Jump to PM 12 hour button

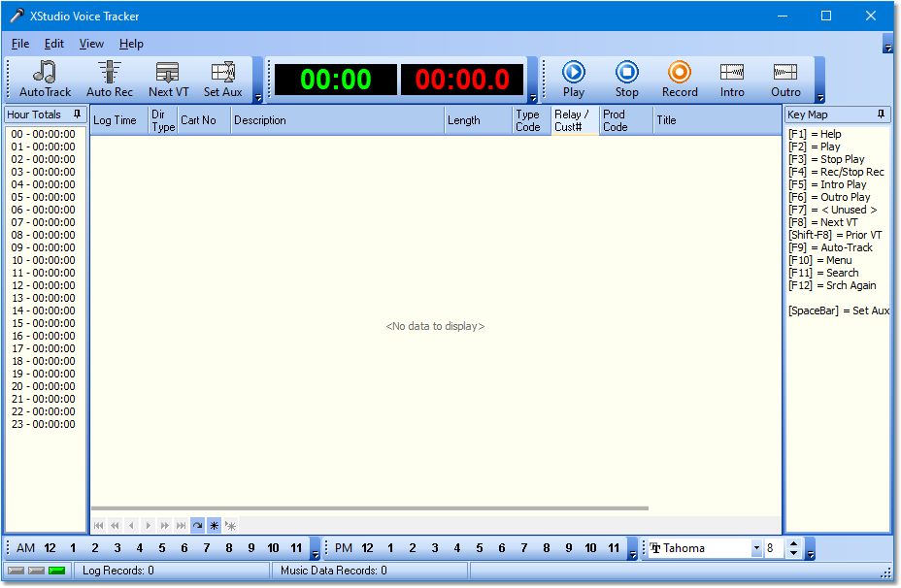click(367, 548)
